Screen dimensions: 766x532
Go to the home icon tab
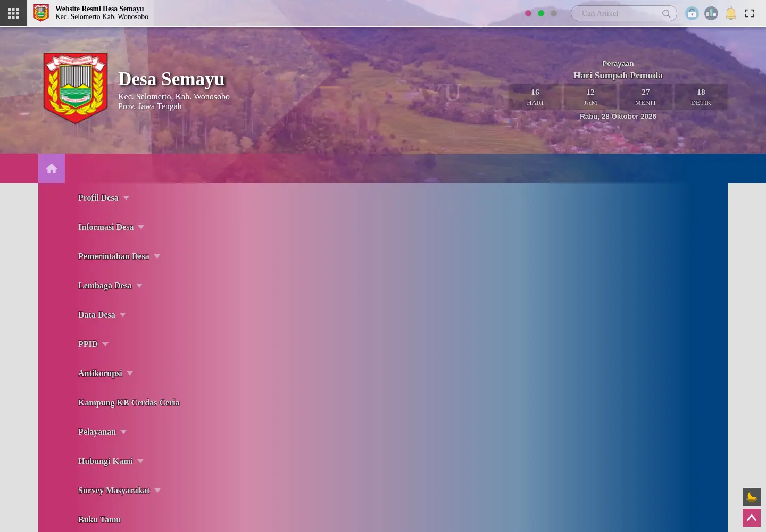coord(52,169)
